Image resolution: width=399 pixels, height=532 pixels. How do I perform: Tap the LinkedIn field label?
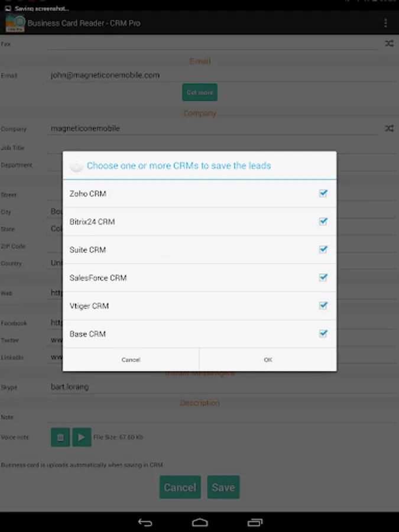[x=12, y=357]
